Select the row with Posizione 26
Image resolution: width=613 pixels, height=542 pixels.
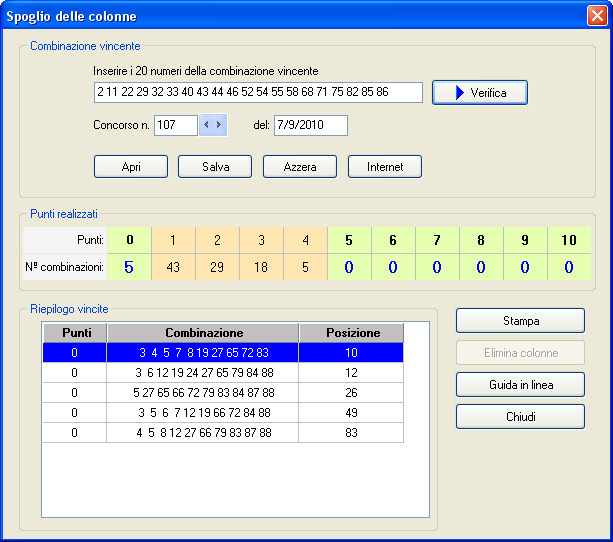[x=222, y=393]
